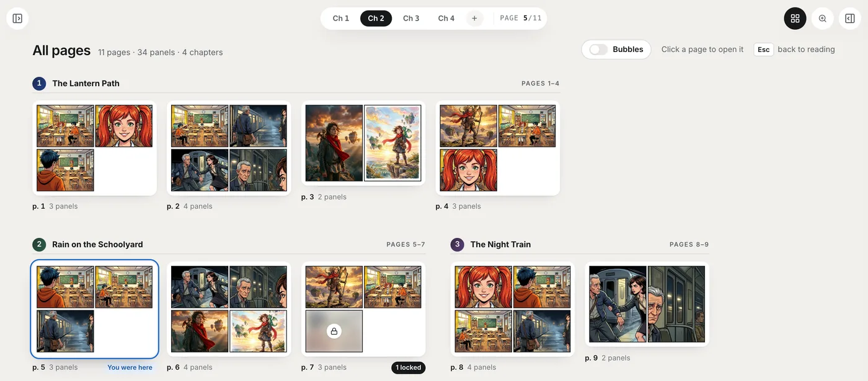Switch to Ch 2 tab
This screenshot has height=381, width=868.
[376, 19]
